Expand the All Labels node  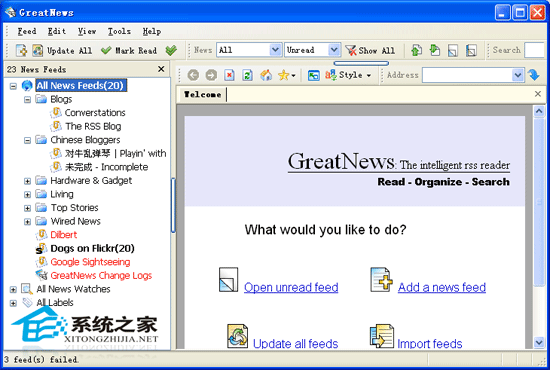click(x=13, y=303)
